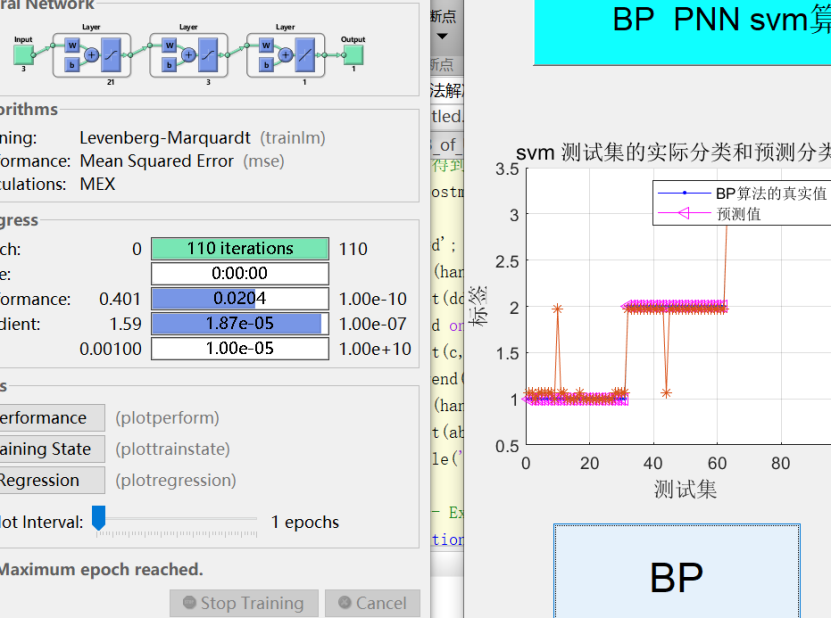Click the transfer function icon in Layer 2
The image size is (831, 619).
pos(207,53)
